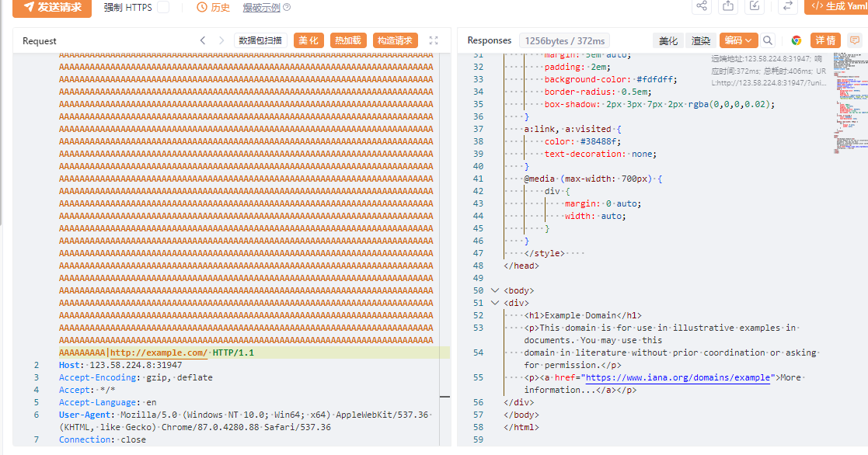Click the search magnifier in the Responses toolbar

coord(766,40)
